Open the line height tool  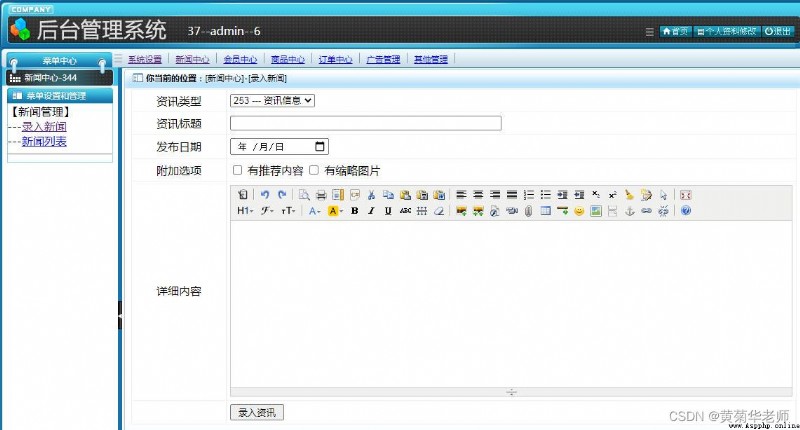[422, 211]
